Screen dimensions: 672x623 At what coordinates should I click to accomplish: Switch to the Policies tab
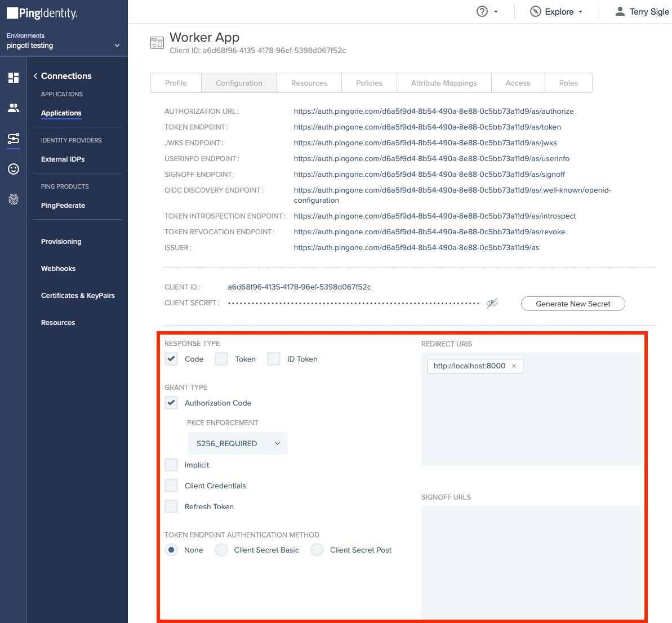(369, 83)
